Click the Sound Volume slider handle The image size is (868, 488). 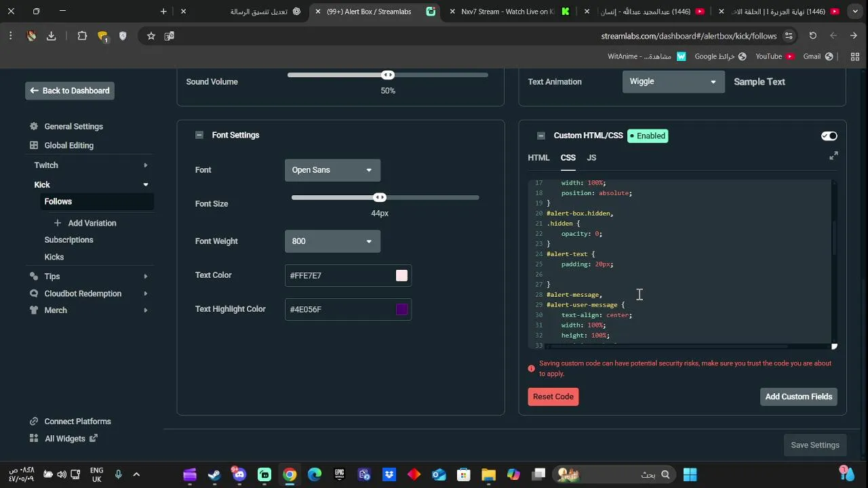pyautogui.click(x=388, y=75)
